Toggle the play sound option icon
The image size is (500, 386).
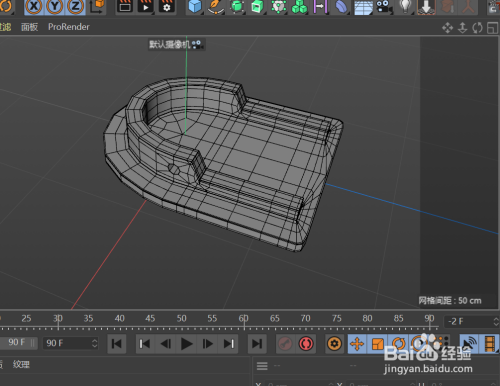[x=469, y=344]
